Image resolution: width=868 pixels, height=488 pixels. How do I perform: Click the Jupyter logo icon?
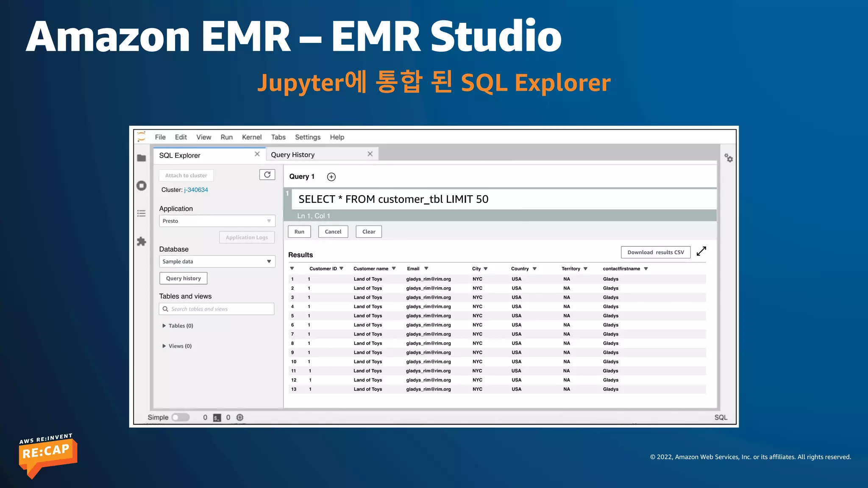(142, 136)
